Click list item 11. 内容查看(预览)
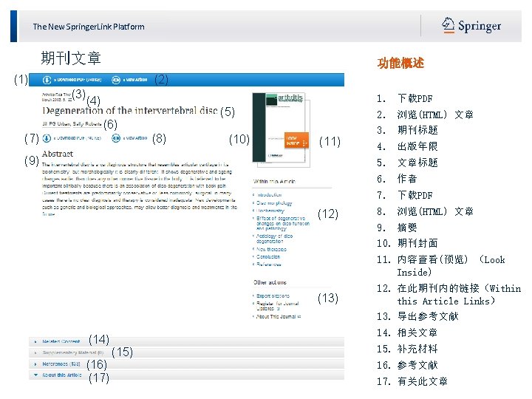The image size is (532, 399). tap(440, 266)
